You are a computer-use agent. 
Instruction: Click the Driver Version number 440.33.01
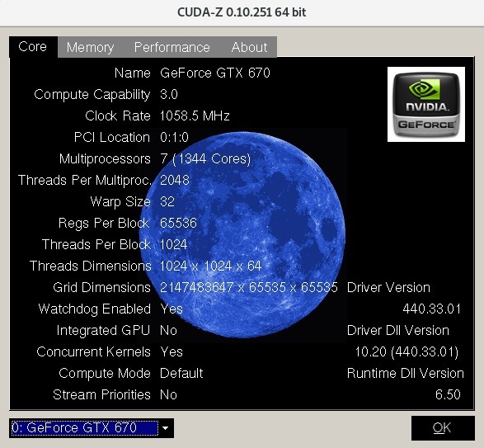(431, 309)
